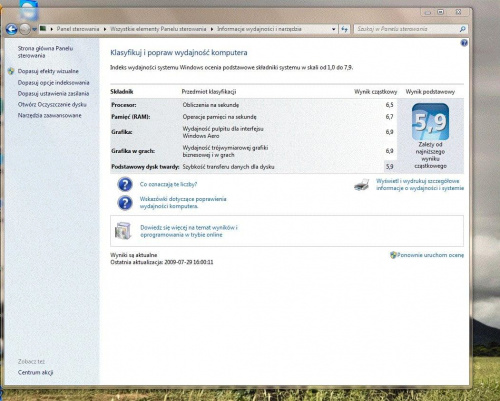Viewport: 500px width, 401px height.
Task: Click the magnifier icon in search box
Action: click(x=462, y=29)
